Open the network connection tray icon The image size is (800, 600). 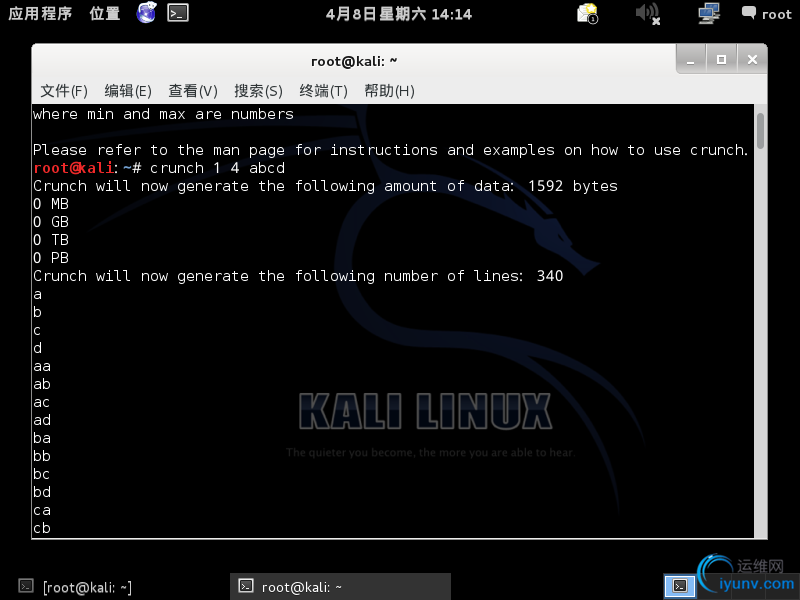pyautogui.click(x=709, y=13)
